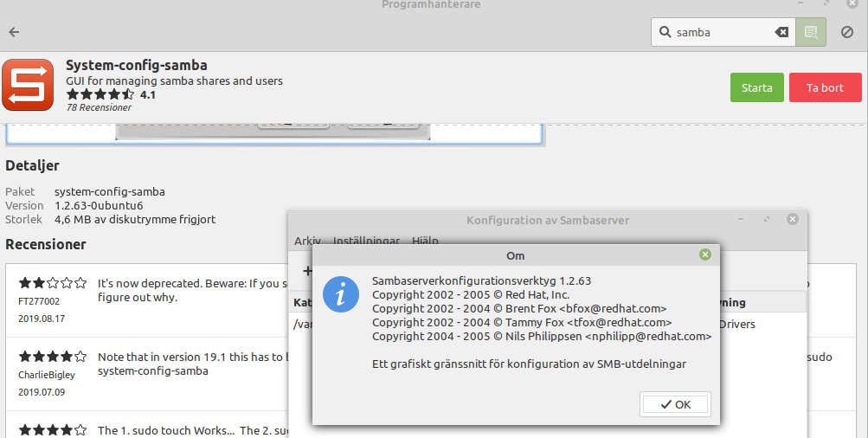Click review text 'The 1. sudo touch Works'
This screenshot has height=438, width=868.
[193, 430]
